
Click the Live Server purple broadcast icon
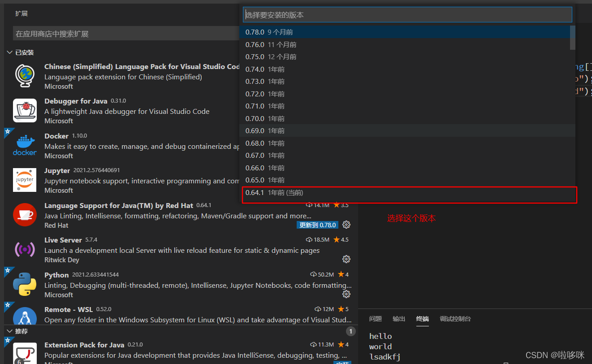coord(25,249)
